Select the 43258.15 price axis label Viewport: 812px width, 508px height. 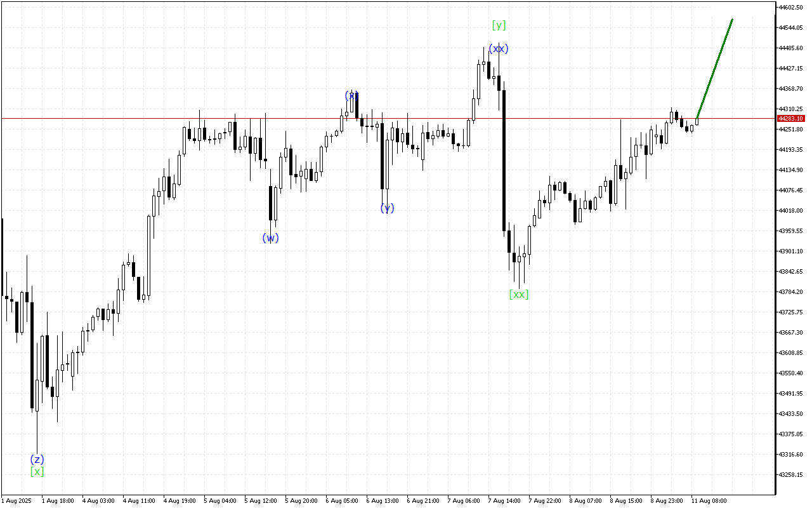pos(790,475)
